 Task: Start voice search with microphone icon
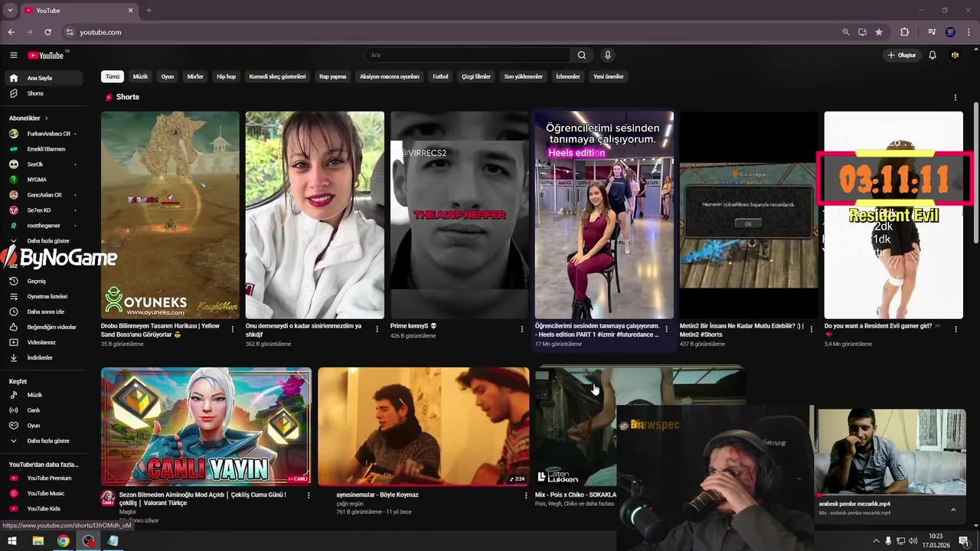tap(608, 55)
